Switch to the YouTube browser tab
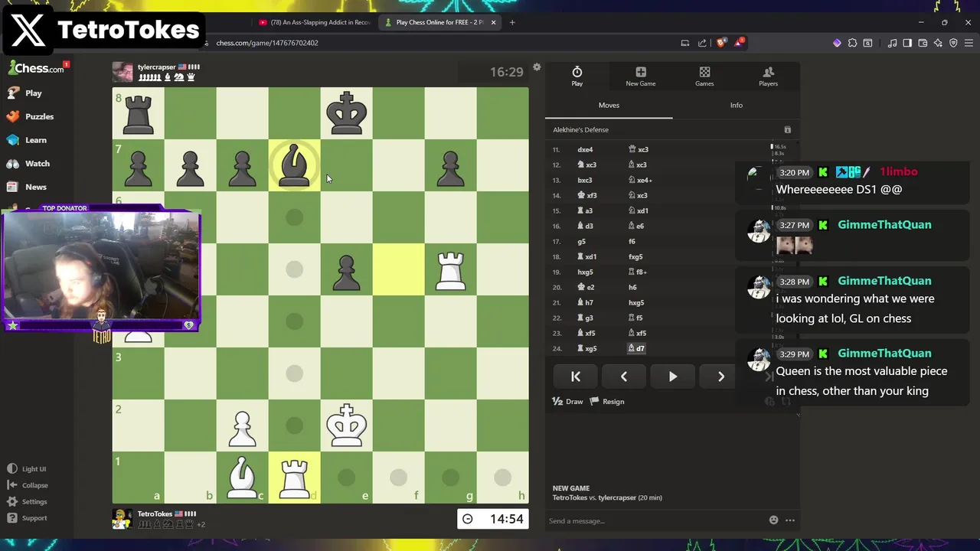The image size is (980, 551). coord(314,22)
